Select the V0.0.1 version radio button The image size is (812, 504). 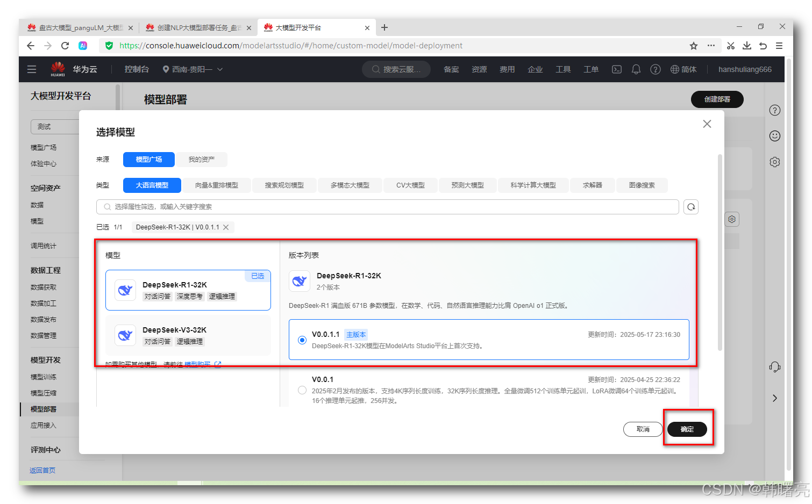pos(302,390)
